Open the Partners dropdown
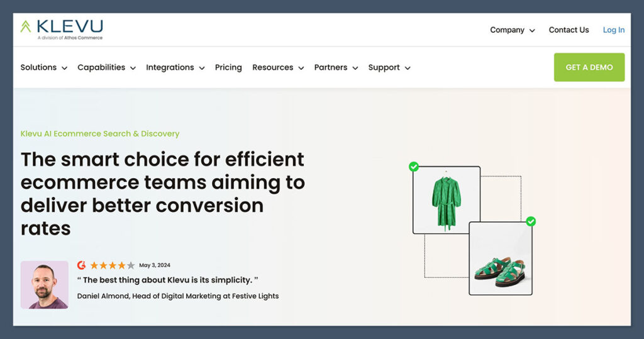 pyautogui.click(x=336, y=67)
